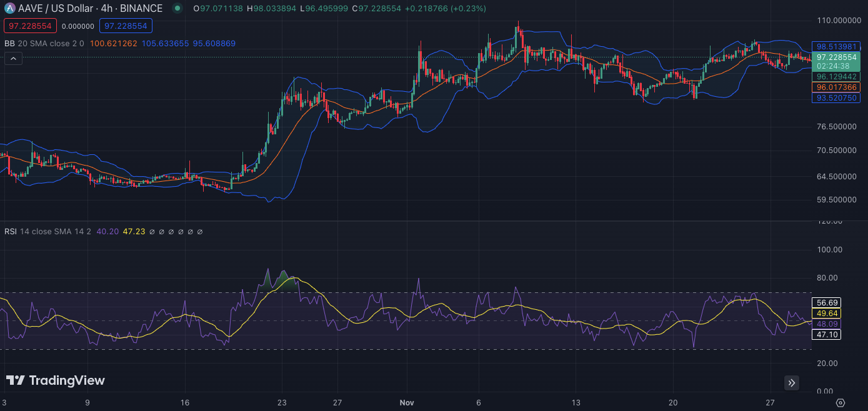Click RSI value 40.20 in legend
868x411 pixels.
click(x=107, y=231)
